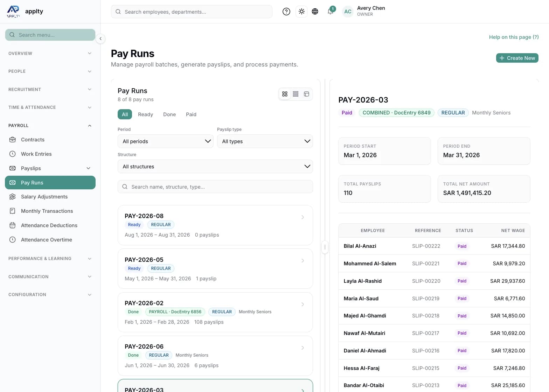Open the Period dropdown
Screen dimensions: 549x392
(166, 141)
